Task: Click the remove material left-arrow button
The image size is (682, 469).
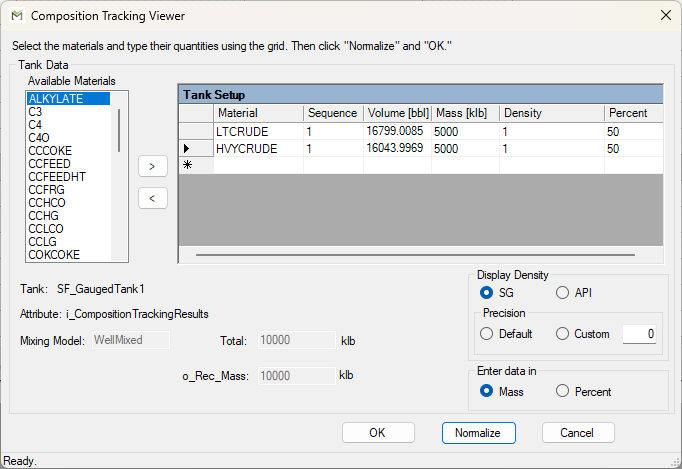Action: tap(151, 198)
